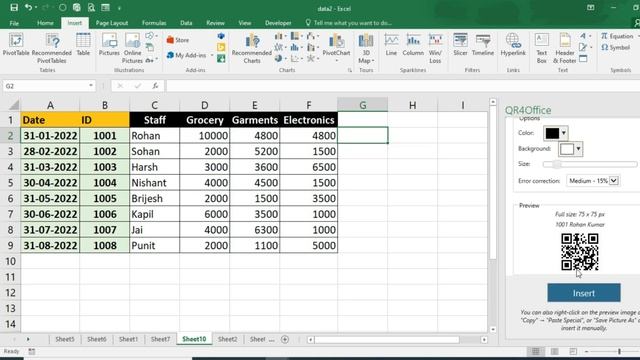640x360 pixels.
Task: Insert a Hyperlink
Action: [513, 45]
